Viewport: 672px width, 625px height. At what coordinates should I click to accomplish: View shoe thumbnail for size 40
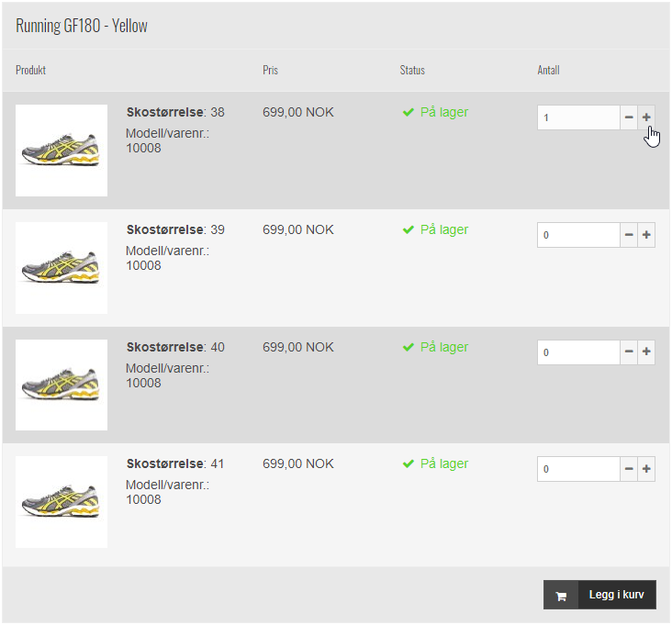click(62, 385)
